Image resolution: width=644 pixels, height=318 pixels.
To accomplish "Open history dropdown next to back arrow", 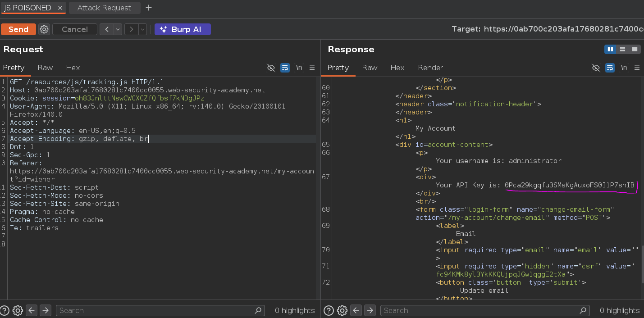I will point(118,29).
